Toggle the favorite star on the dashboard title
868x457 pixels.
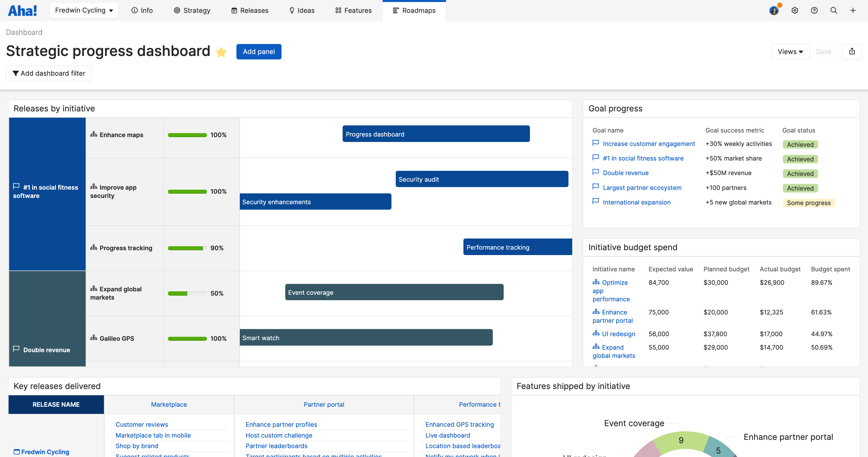pyautogui.click(x=221, y=52)
